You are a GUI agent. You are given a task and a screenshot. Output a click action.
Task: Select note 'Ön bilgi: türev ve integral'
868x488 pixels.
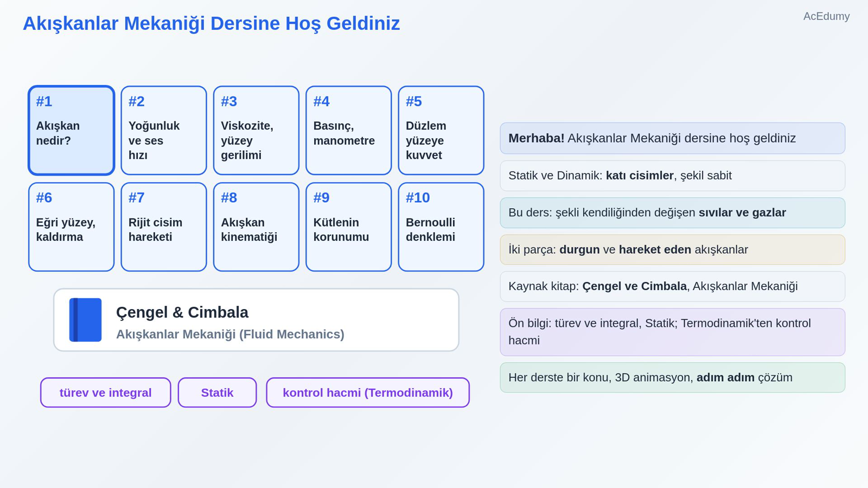coord(673,332)
